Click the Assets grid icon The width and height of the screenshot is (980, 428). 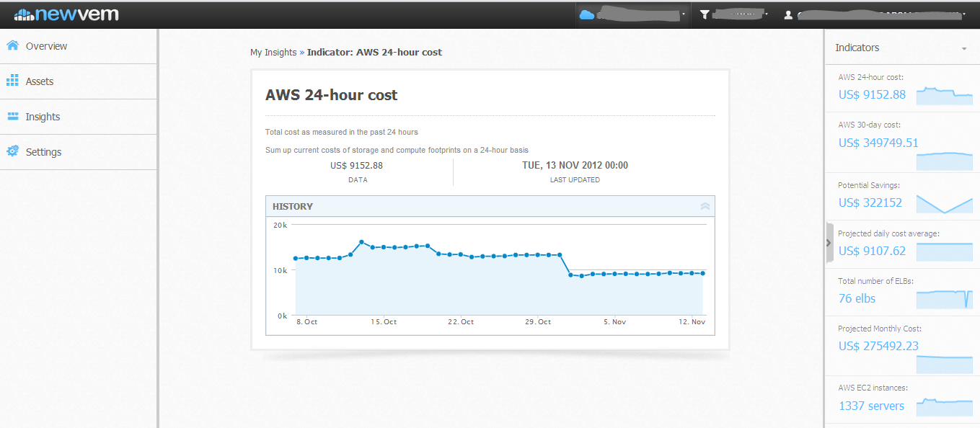click(12, 81)
